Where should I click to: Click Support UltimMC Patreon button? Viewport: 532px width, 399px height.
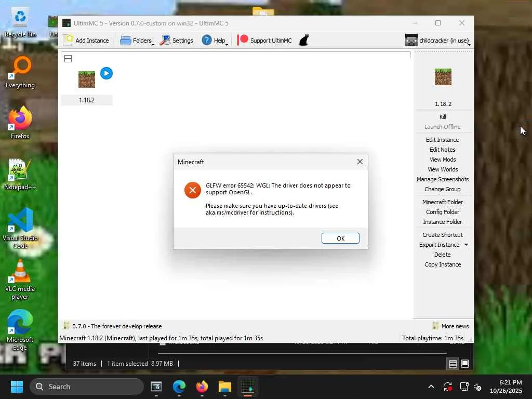point(264,41)
